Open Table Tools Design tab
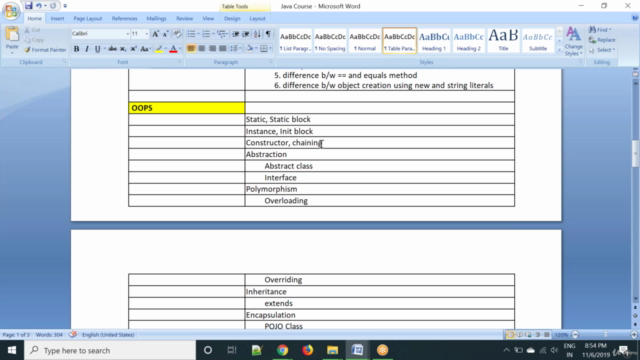This screenshot has width=640, height=360. pos(232,19)
